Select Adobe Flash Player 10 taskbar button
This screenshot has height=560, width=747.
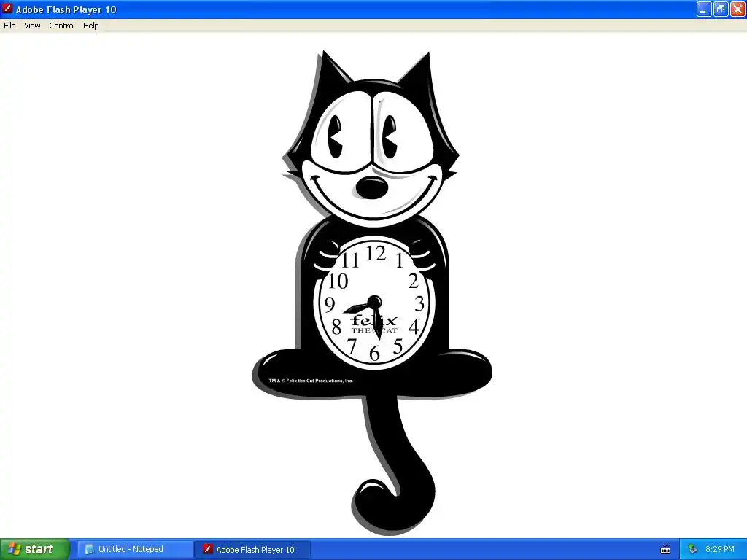(x=252, y=550)
